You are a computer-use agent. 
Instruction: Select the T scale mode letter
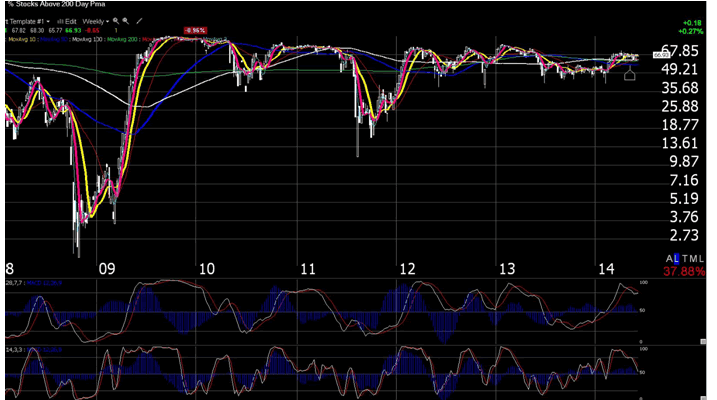click(x=685, y=259)
